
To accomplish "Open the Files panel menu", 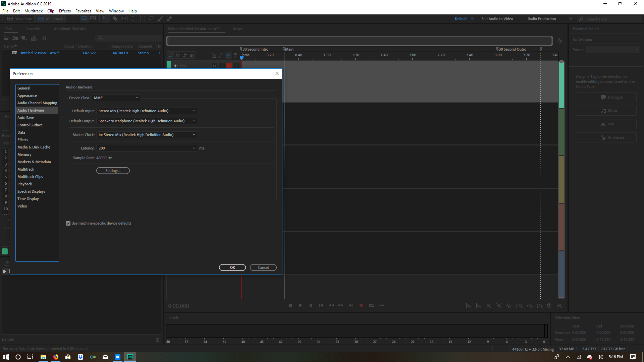I will (16, 29).
